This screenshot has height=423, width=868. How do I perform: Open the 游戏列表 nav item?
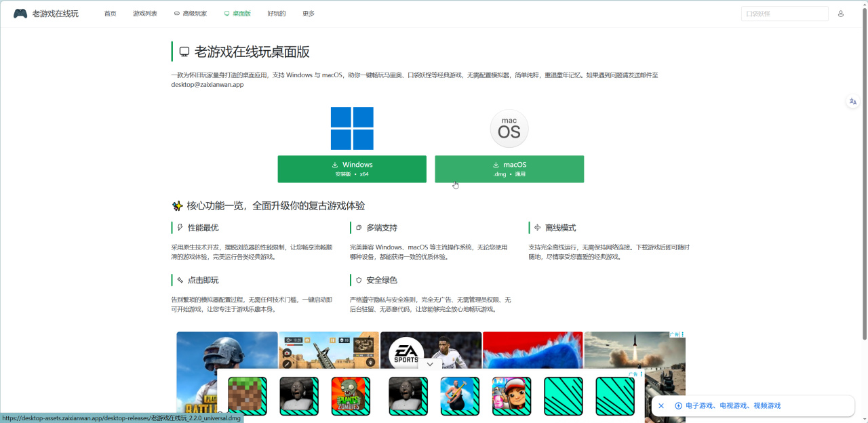coord(145,14)
